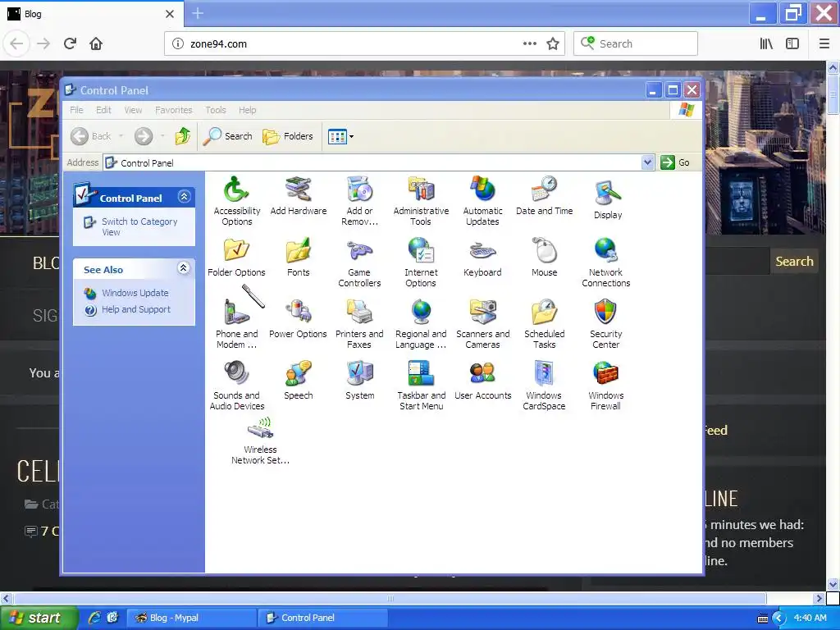Launch Add Hardware wizard
Image resolution: width=840 pixels, height=630 pixels.
299,197
